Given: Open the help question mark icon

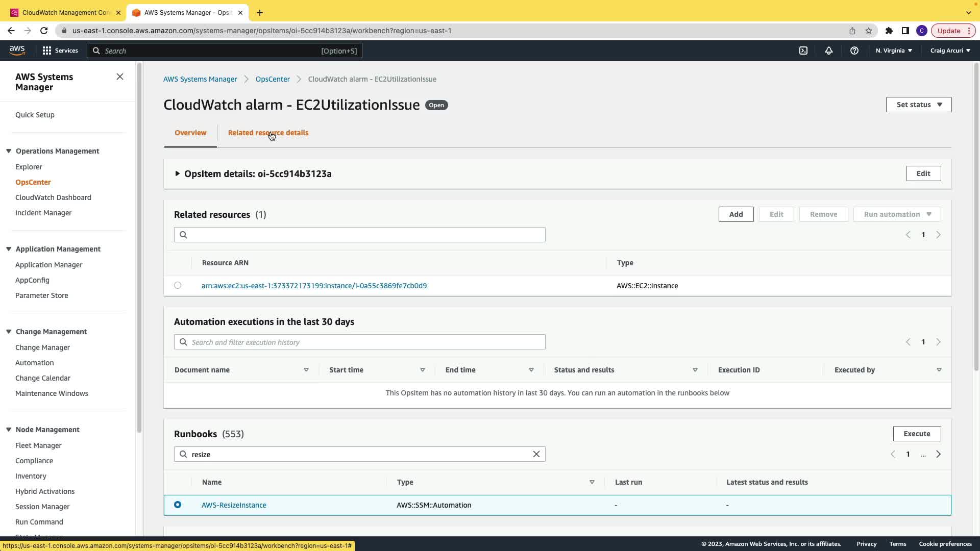Looking at the screenshot, I should point(854,51).
